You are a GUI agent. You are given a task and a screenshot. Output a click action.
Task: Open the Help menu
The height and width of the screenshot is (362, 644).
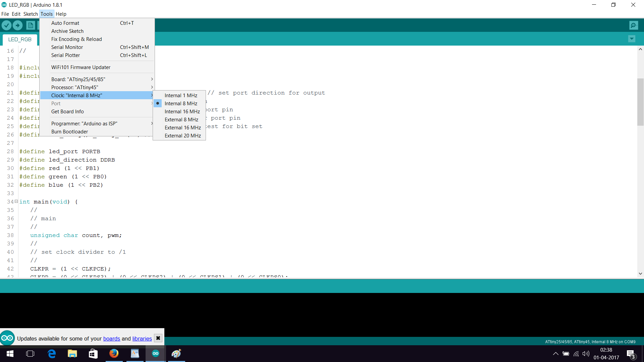point(61,14)
